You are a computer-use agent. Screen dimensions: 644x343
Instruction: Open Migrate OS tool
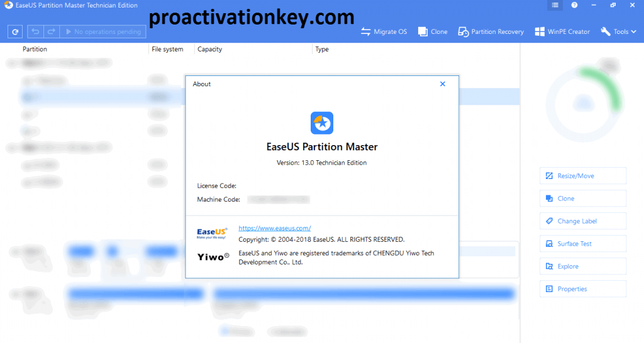click(x=384, y=31)
